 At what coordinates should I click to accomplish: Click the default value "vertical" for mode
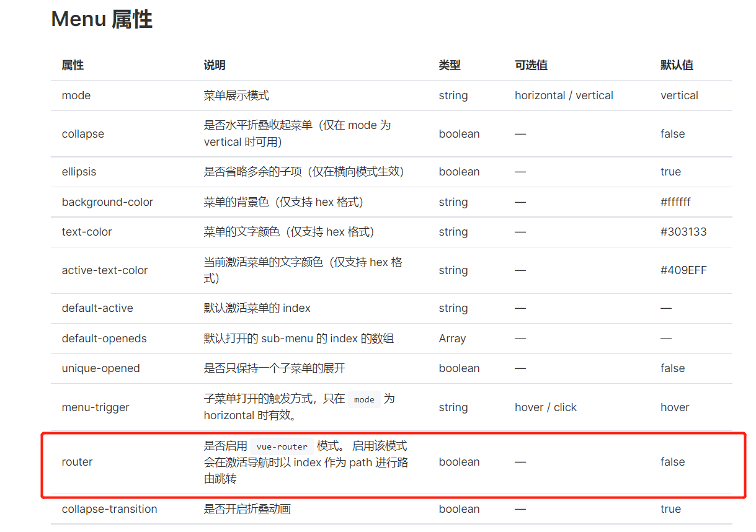[x=679, y=95]
